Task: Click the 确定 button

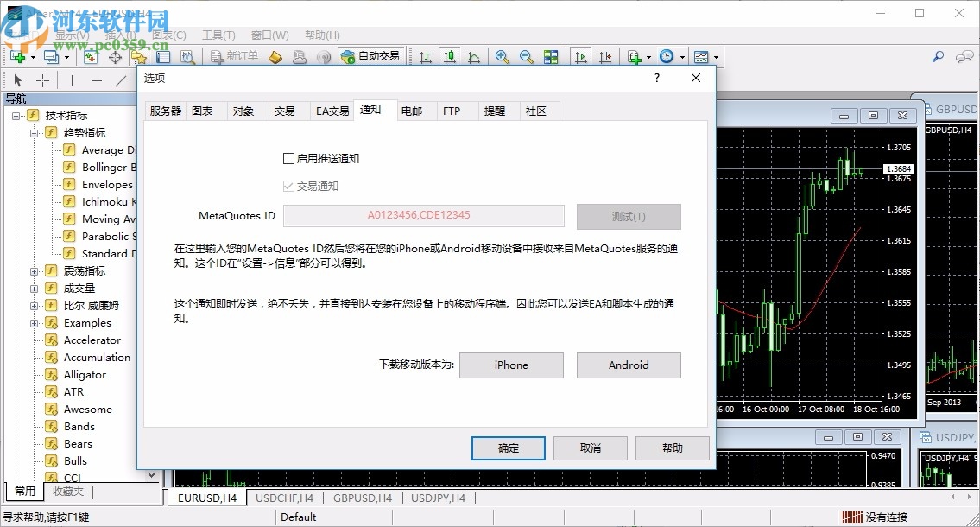Action: click(x=509, y=448)
